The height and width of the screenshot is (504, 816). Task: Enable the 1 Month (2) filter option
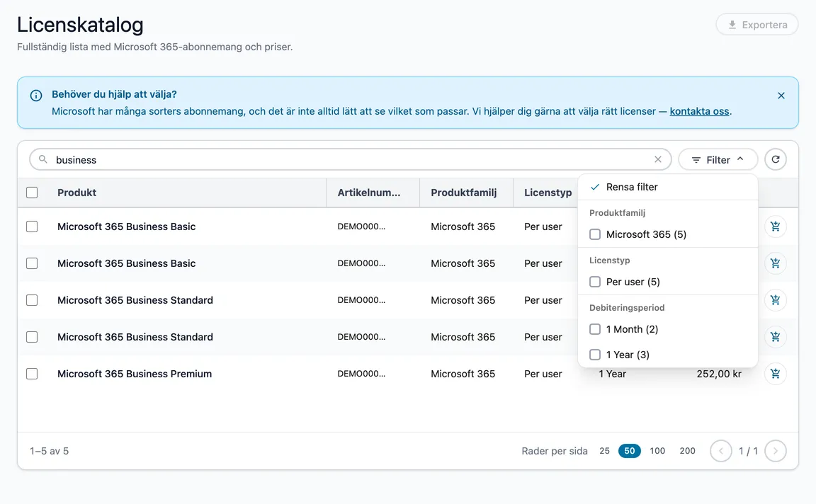(x=595, y=329)
